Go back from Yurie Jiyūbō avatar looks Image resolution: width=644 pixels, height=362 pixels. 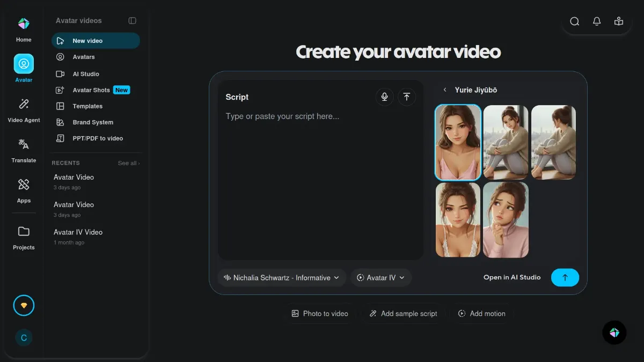pos(445,90)
